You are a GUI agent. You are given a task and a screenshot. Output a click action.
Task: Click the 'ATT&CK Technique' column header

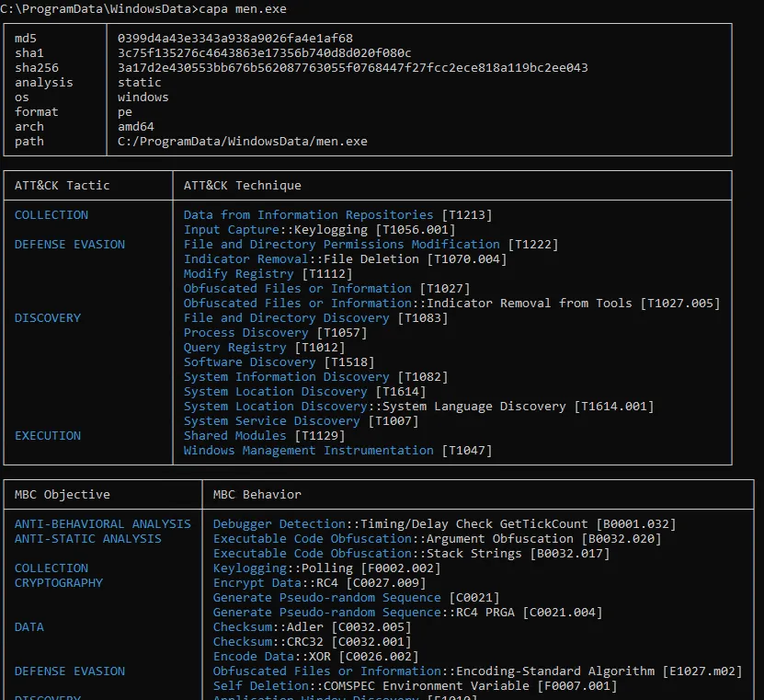point(242,185)
